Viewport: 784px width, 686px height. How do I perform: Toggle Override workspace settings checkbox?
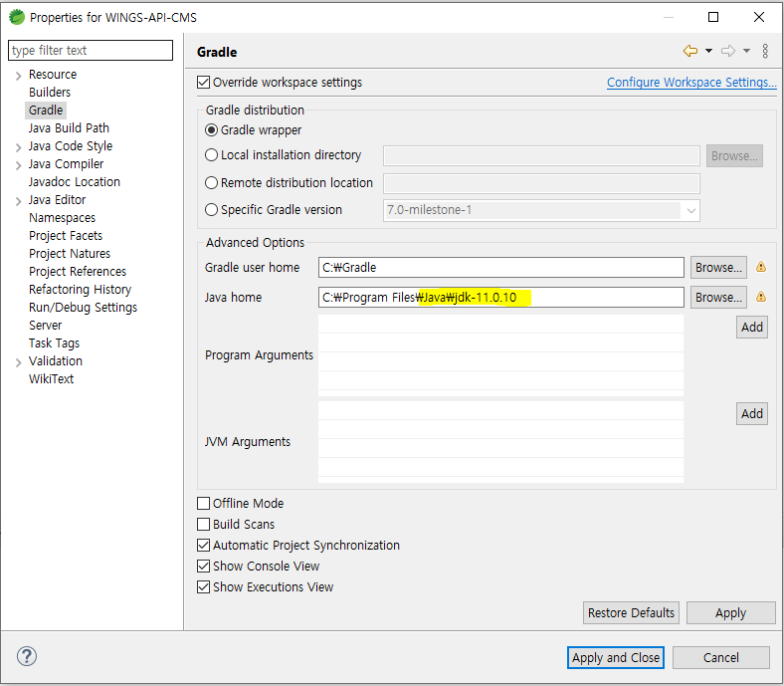pyautogui.click(x=203, y=82)
